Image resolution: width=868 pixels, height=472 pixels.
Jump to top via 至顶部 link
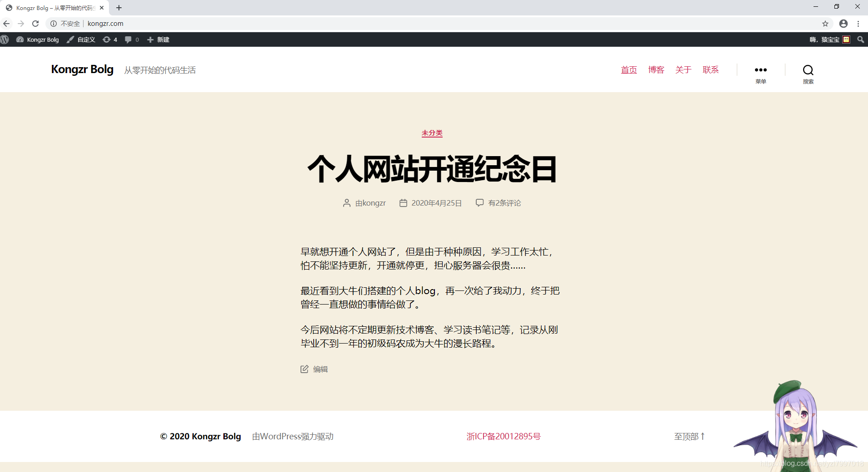[689, 436]
